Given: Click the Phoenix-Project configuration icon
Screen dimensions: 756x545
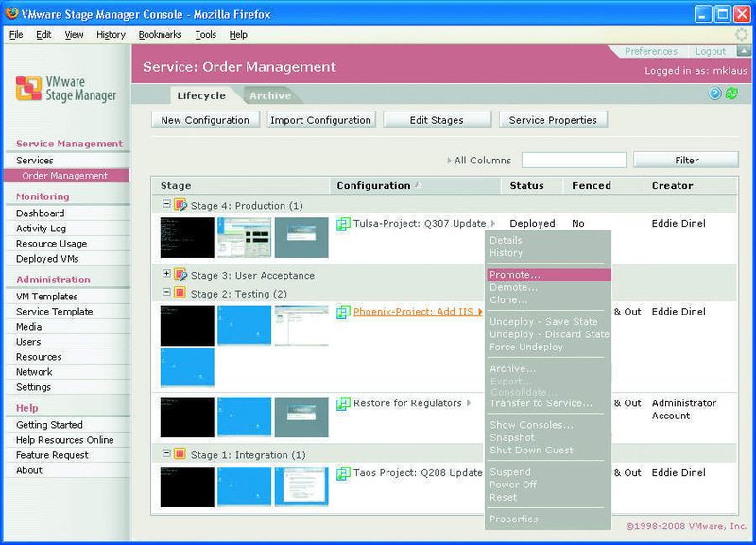Looking at the screenshot, I should coord(343,312).
